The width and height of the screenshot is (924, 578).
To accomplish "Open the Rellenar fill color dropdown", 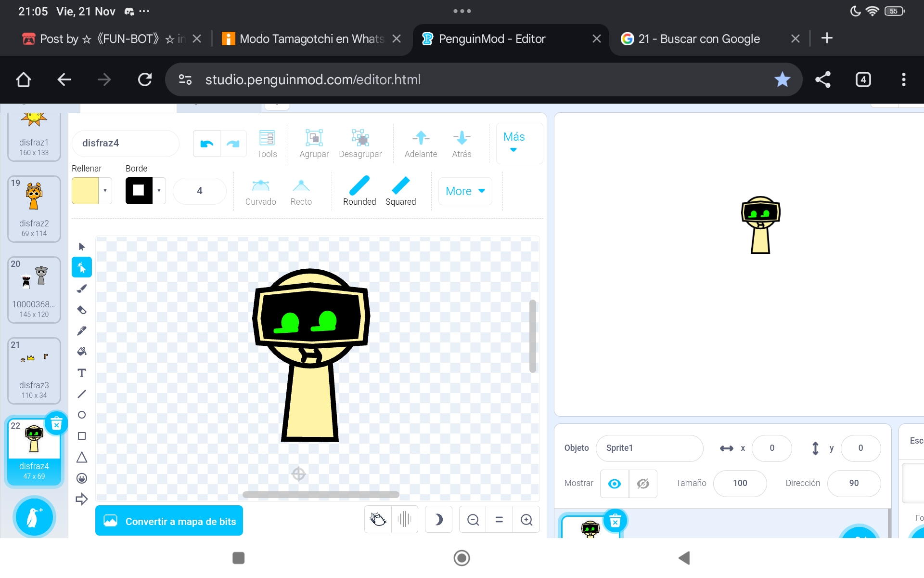I will click(x=105, y=191).
